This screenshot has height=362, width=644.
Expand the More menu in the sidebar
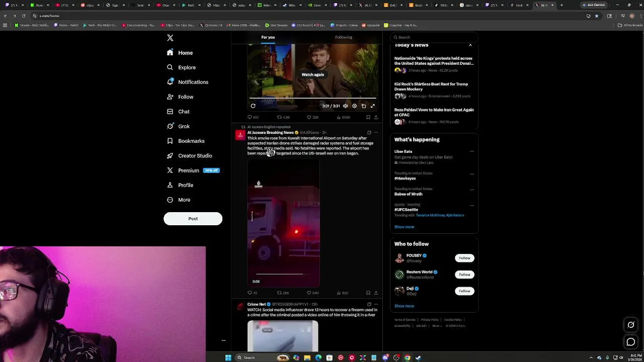179,200
